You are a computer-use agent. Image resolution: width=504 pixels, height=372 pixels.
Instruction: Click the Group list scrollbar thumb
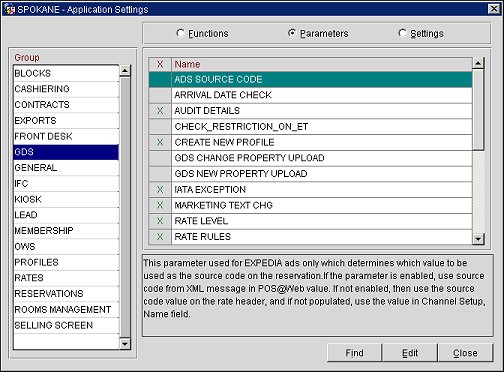tap(125, 207)
